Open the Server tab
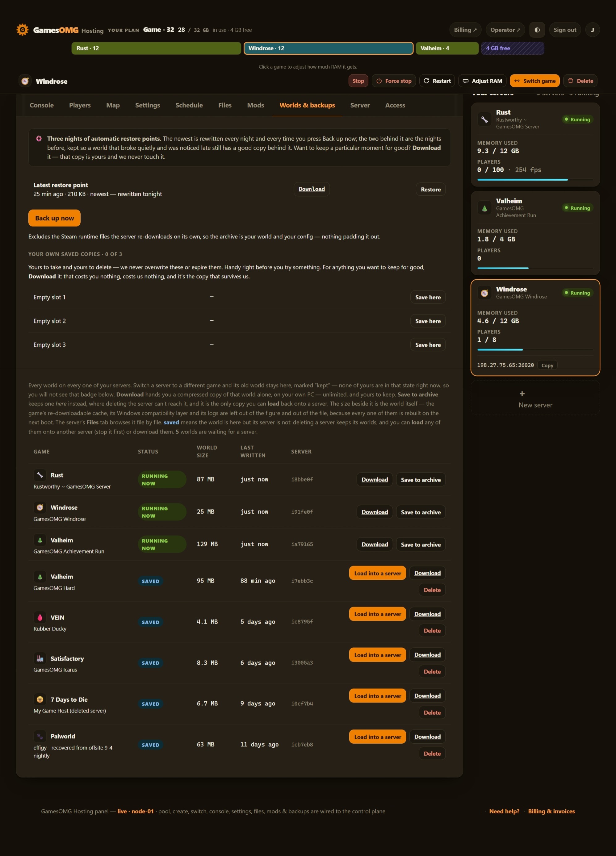This screenshot has width=616, height=856. (360, 105)
